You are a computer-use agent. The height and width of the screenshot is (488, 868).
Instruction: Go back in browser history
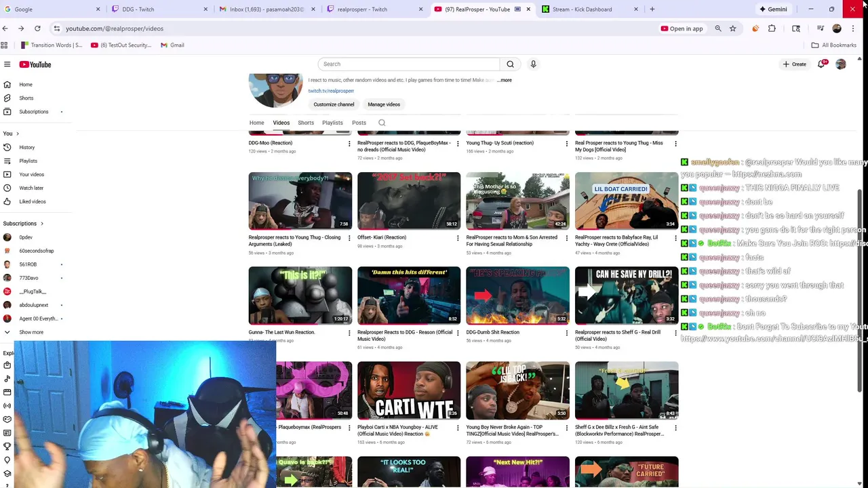click(5, 28)
